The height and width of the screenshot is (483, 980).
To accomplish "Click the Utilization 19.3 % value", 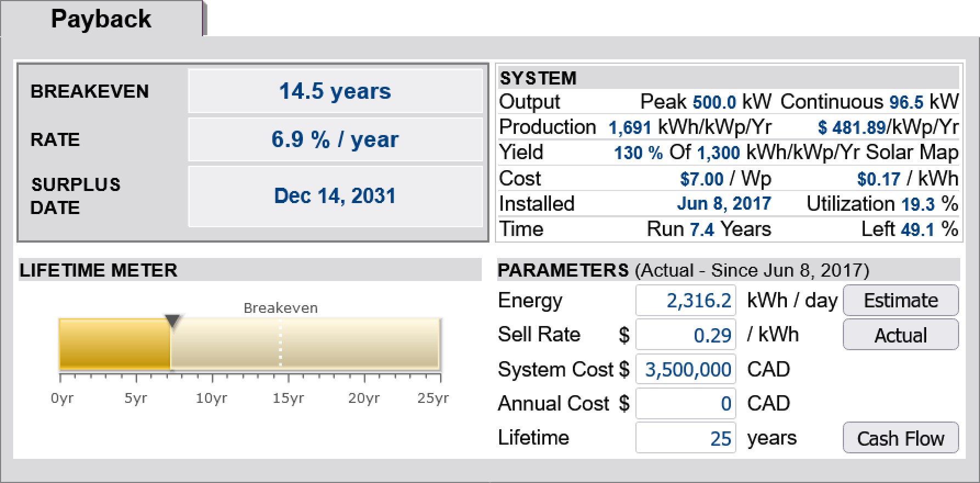I will point(917,204).
